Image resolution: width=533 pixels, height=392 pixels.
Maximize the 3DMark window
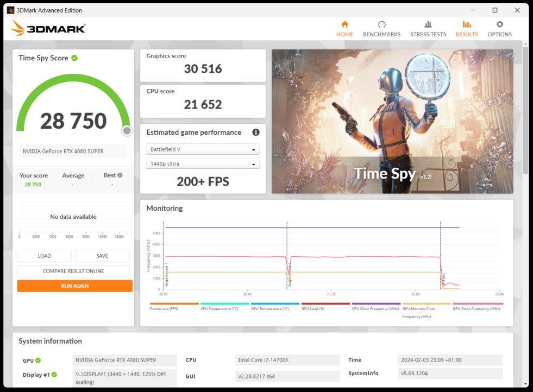pos(495,10)
